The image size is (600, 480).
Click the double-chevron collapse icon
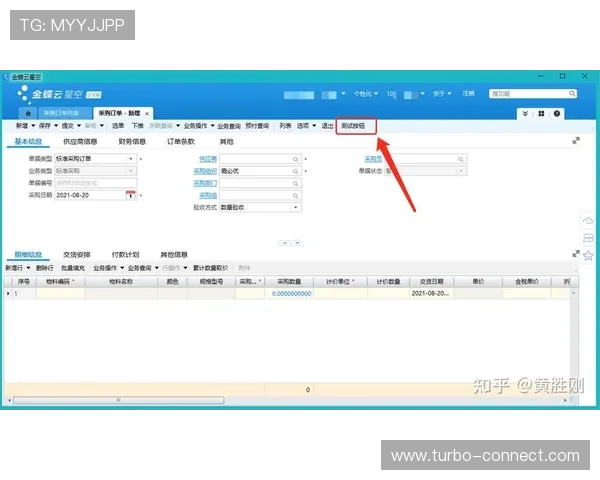[525, 114]
